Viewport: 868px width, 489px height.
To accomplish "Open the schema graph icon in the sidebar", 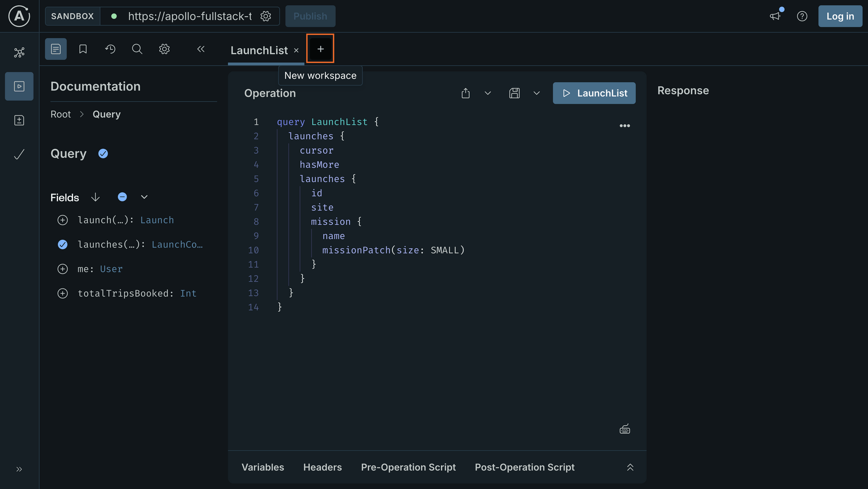I will click(x=19, y=52).
